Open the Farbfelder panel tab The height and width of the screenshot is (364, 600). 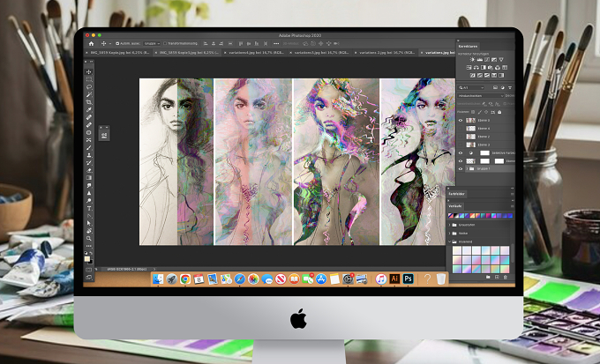(457, 194)
